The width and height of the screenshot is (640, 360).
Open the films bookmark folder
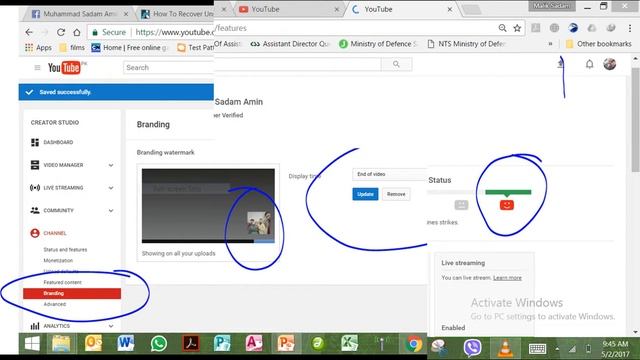(x=72, y=47)
